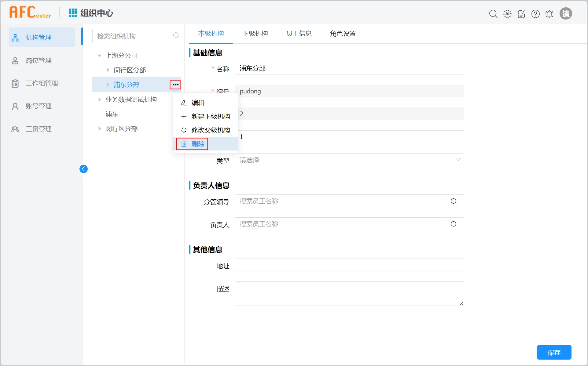Click the edit note icon in header
The width and height of the screenshot is (588, 366).
pos(521,14)
